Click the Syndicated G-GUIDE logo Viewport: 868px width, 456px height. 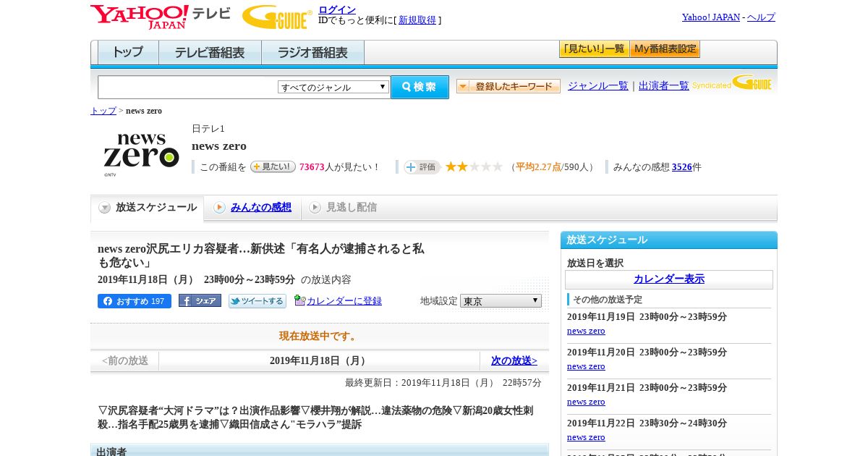pyautogui.click(x=732, y=83)
